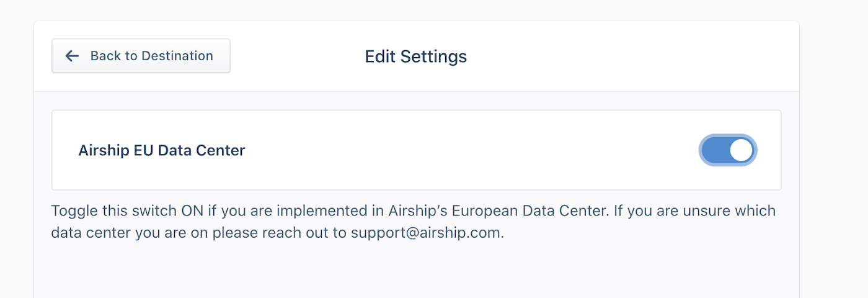Click the white knob of the EU toggle
The height and width of the screenshot is (298, 868).
point(742,150)
